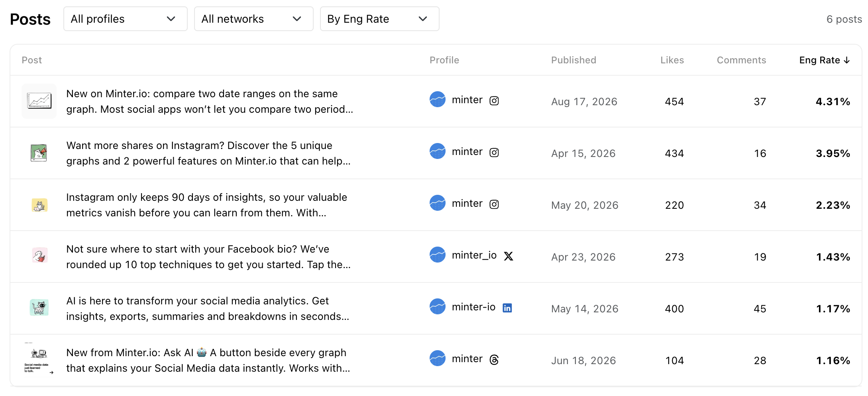Click the Comments column header

pos(741,60)
